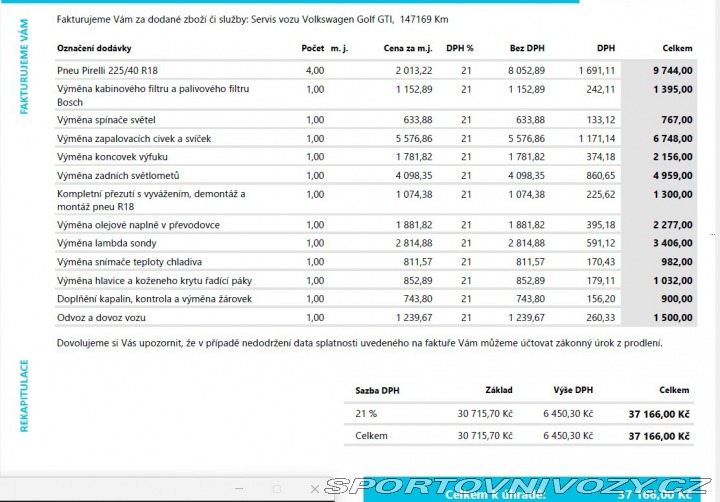Select the 'Označení dodávky' column header
Viewport: 720px width, 502px height.
94,48
